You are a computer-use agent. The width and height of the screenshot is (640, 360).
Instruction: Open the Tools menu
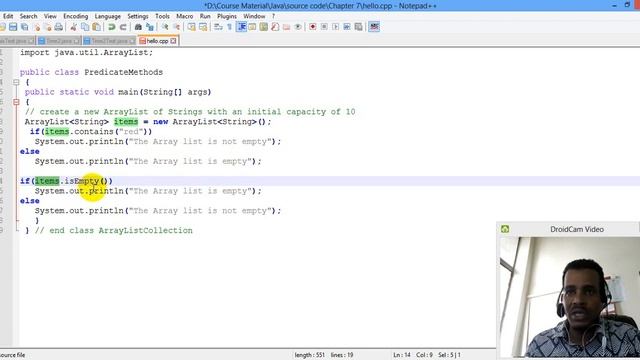pos(162,16)
